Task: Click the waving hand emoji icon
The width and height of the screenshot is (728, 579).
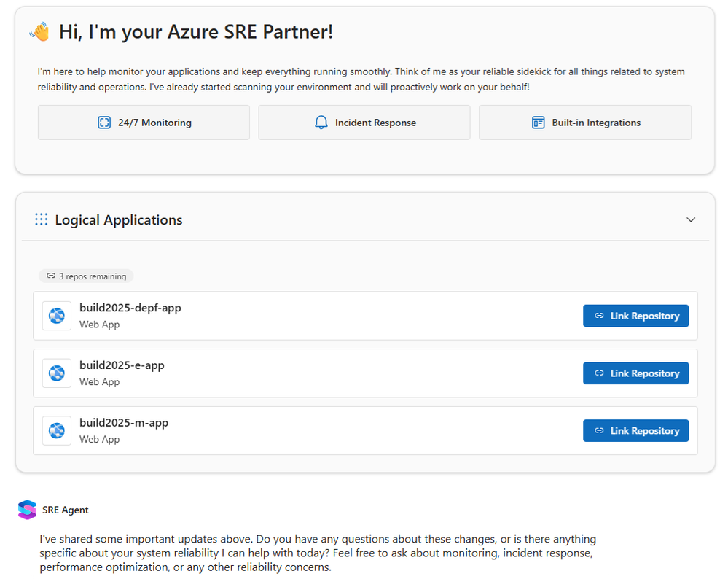Action: point(39,31)
